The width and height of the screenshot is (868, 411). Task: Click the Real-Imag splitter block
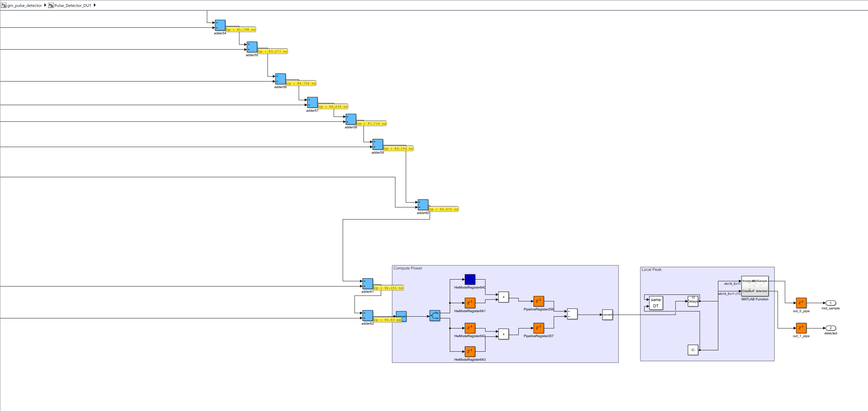point(435,316)
